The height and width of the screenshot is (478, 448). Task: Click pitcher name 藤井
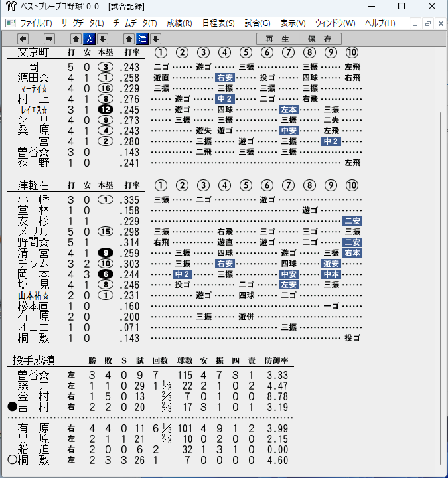[33, 386]
